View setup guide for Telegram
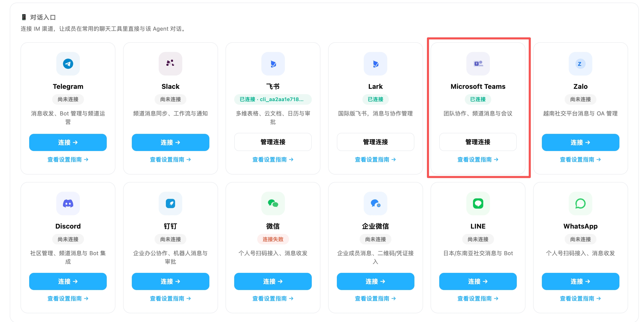 (68, 159)
